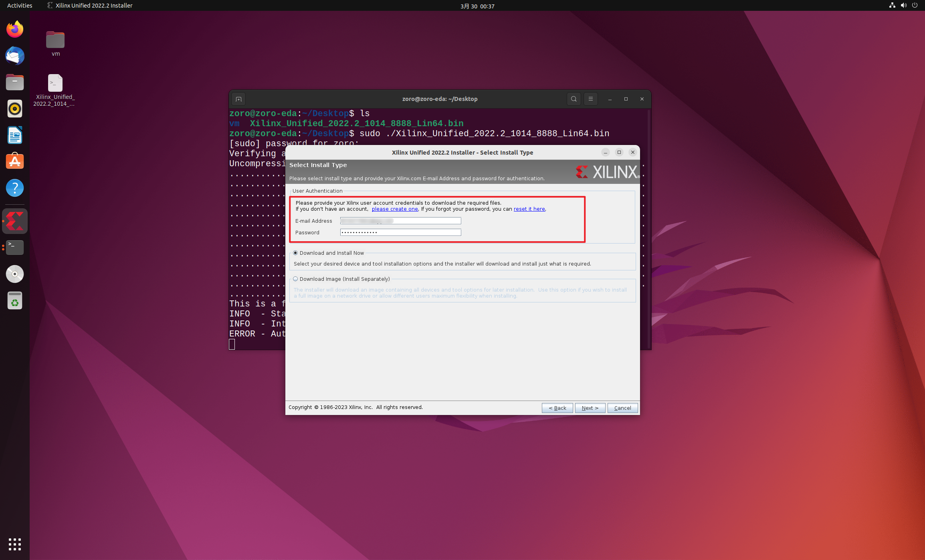Click the terminal title 'zoro@zoro-eda: ~/Desktop'
Screen dimensions: 925x560
point(440,99)
